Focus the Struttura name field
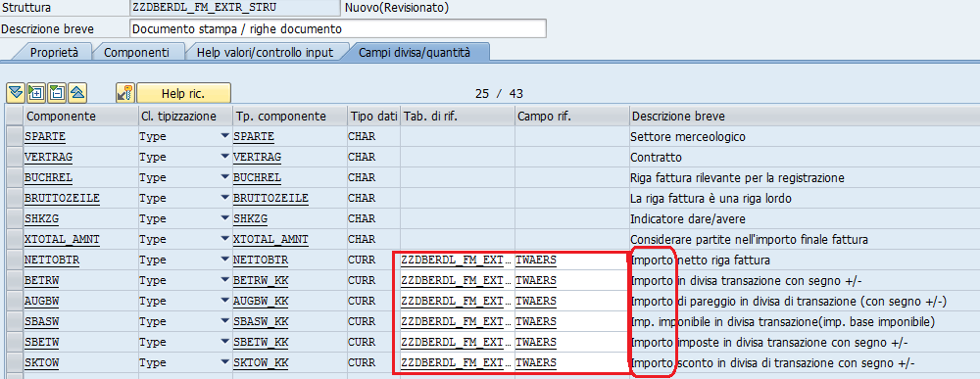 235,8
